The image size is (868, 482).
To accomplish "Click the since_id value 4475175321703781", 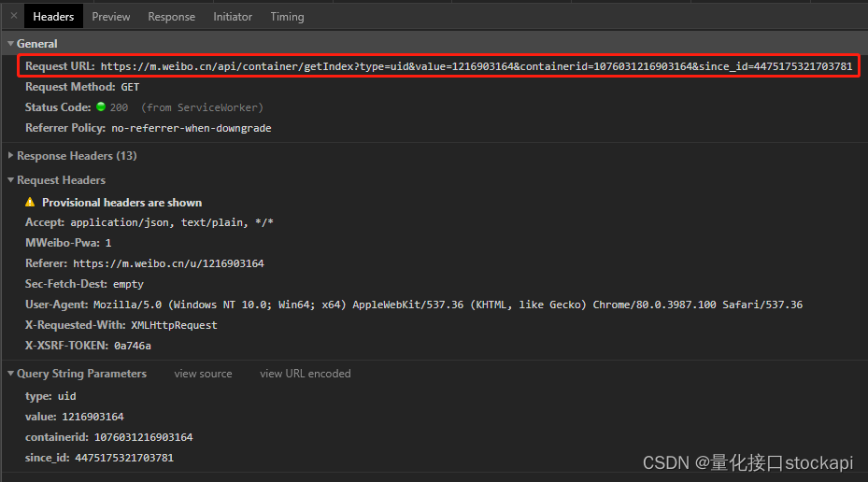I will click(x=124, y=458).
